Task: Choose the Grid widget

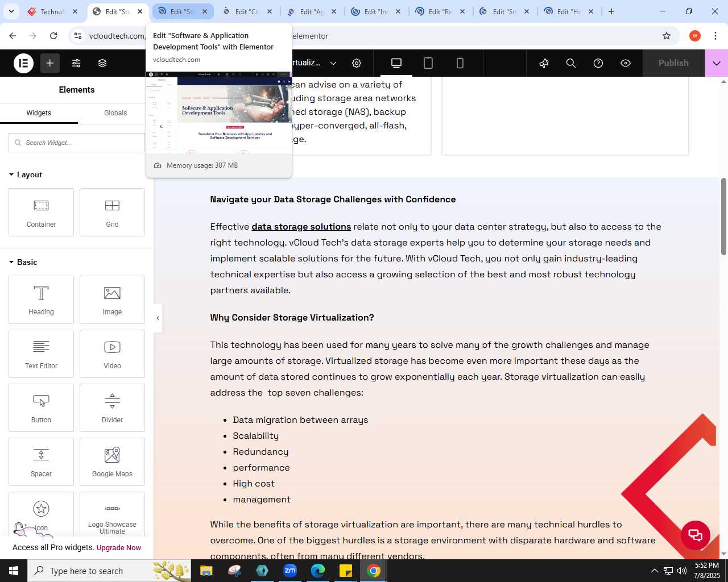Action: [x=112, y=212]
